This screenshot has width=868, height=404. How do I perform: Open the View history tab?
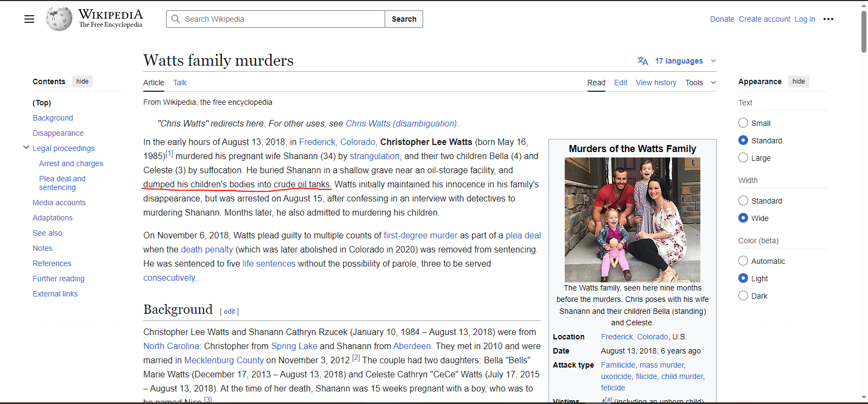[x=656, y=83]
